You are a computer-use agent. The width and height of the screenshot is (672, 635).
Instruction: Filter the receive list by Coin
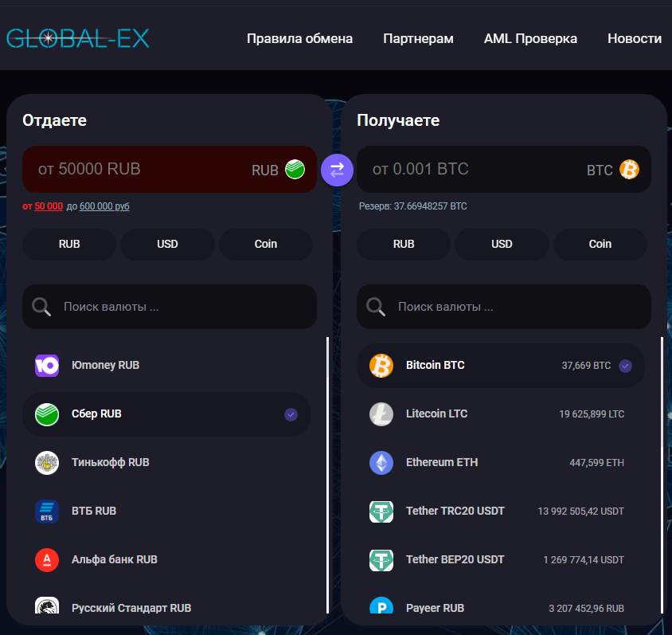click(x=600, y=244)
